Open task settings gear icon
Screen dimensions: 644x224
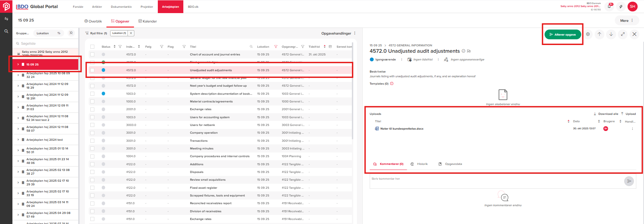click(x=588, y=34)
